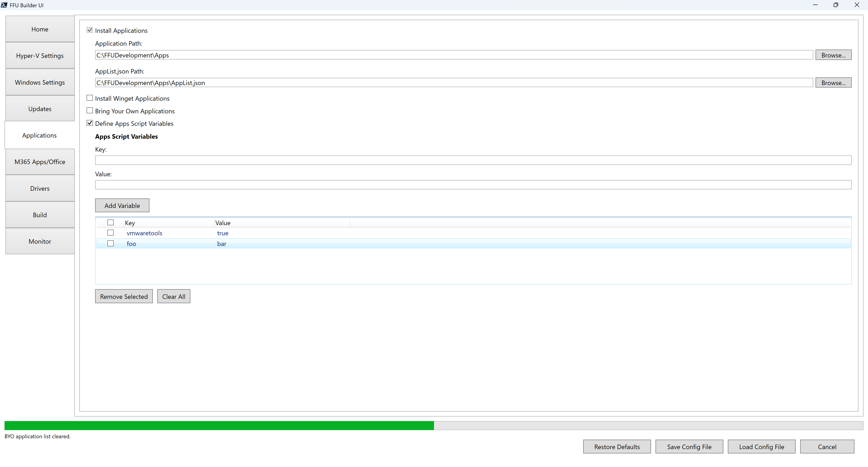Check Bring Your Own Applications option
Image resolution: width=868 pixels, height=467 pixels.
tap(90, 111)
